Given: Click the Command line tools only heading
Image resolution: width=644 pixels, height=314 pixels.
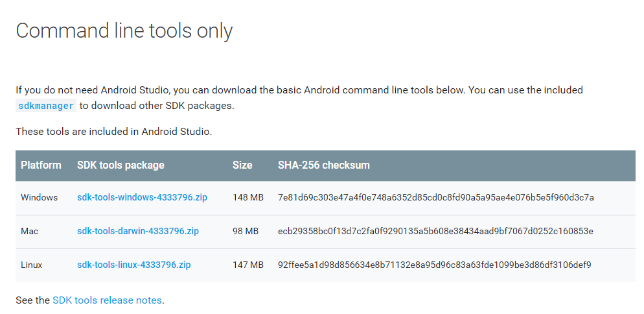Looking at the screenshot, I should pyautogui.click(x=124, y=31).
